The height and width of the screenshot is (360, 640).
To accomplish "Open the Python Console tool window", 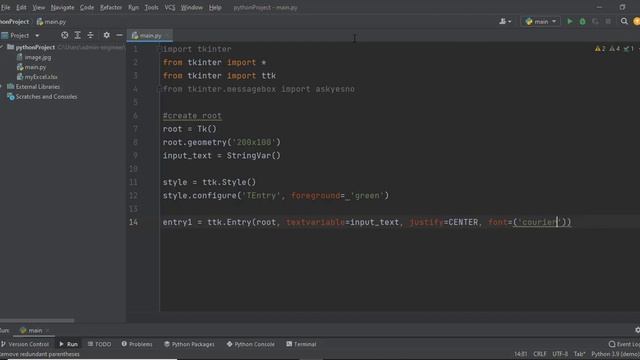I will [251, 344].
